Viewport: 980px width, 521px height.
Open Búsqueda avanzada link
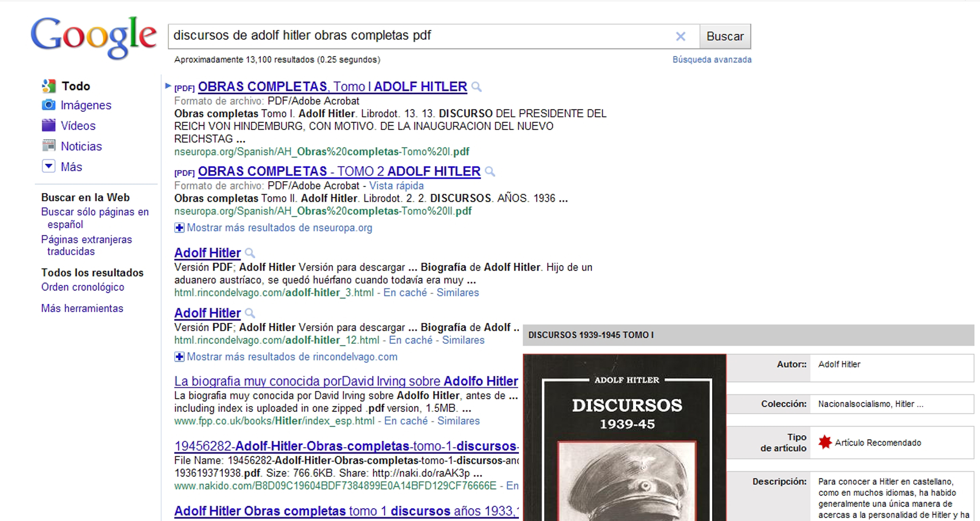coord(712,60)
